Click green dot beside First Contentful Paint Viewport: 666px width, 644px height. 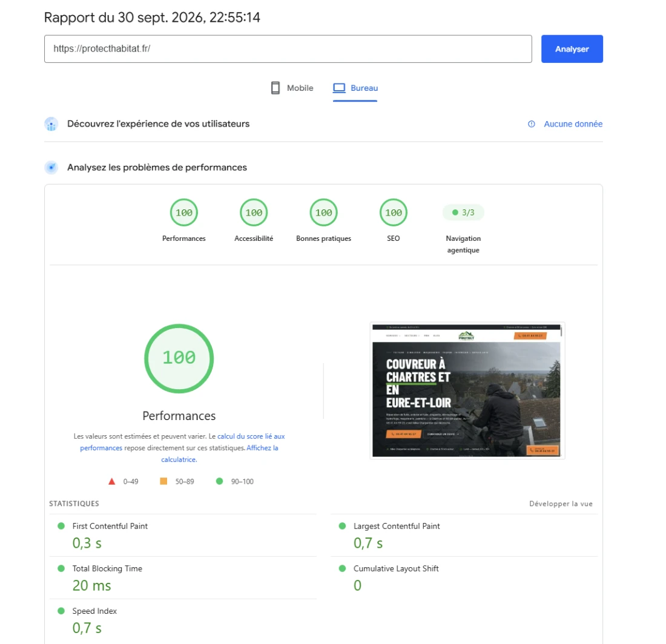61,526
